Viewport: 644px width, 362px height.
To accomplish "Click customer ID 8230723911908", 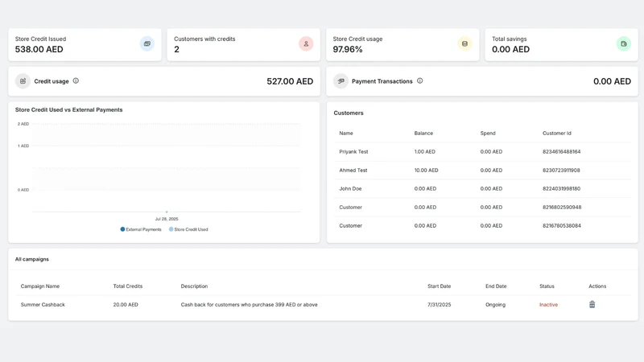I will click(x=561, y=170).
